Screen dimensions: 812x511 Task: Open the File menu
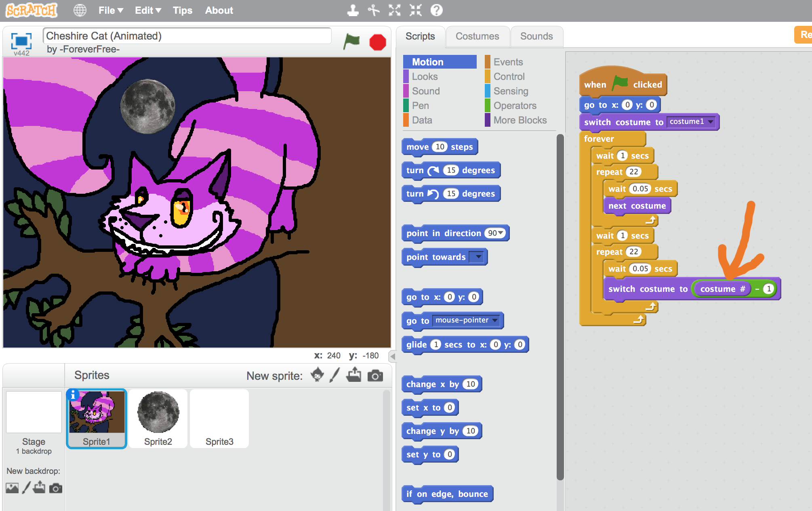coord(111,10)
